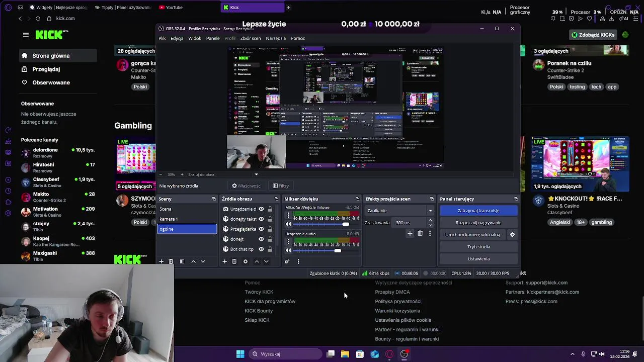Open Plik menu in OBS
The image size is (644, 362).
point(162,38)
